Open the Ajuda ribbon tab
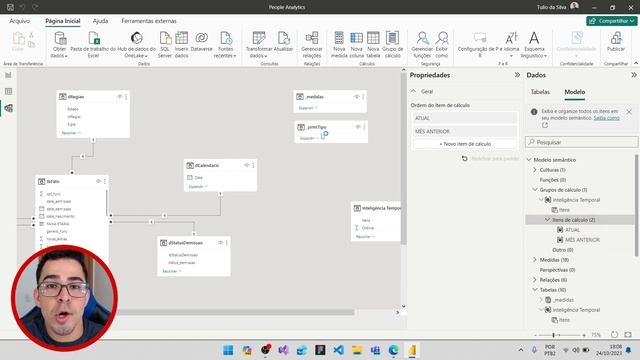 coord(100,21)
